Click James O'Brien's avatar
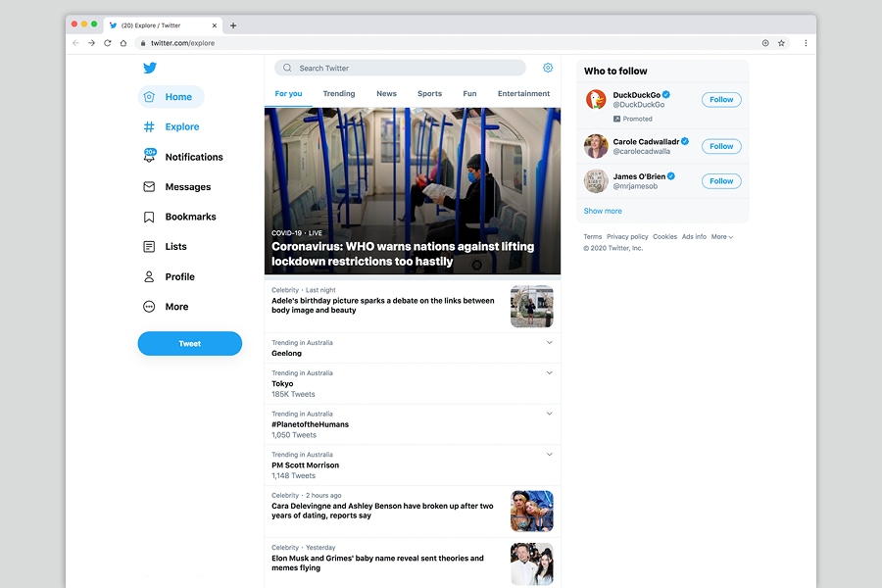Screen dimensions: 882x588 point(596,181)
